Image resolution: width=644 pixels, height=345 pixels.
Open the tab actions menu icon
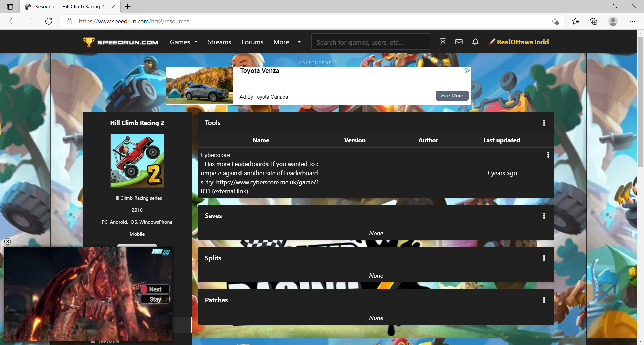coord(10,7)
